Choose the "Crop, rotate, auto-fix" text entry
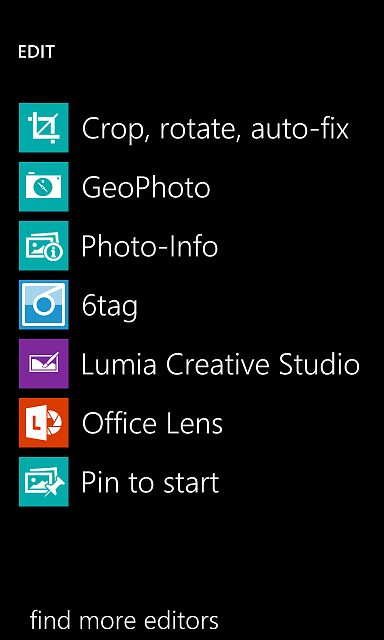Viewport: 384px width, 640px height. 215,129
